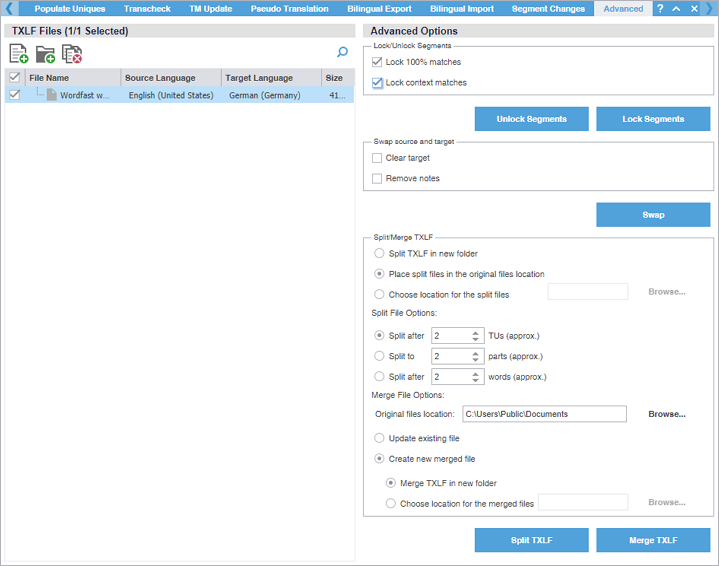Viewport: 719px width, 566px height.
Task: Click the add folder icon
Action: coord(45,54)
